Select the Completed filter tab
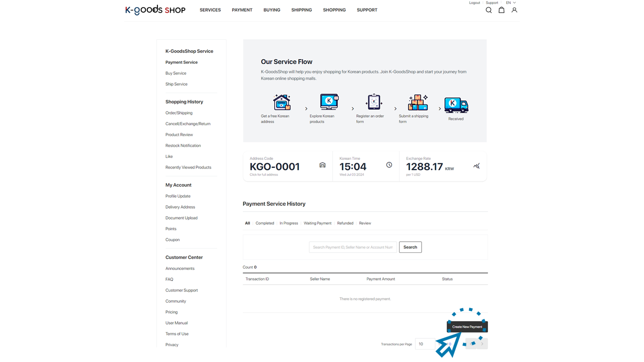This screenshot has width=644, height=362. pyautogui.click(x=265, y=223)
